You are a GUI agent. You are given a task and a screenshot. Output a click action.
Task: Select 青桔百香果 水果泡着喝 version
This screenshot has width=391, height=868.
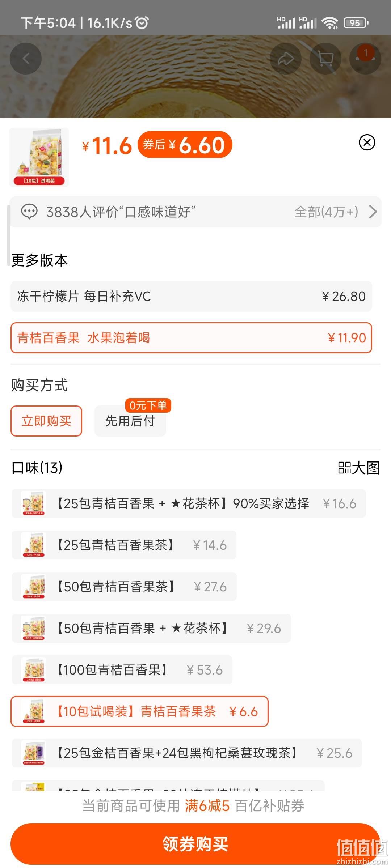click(191, 338)
